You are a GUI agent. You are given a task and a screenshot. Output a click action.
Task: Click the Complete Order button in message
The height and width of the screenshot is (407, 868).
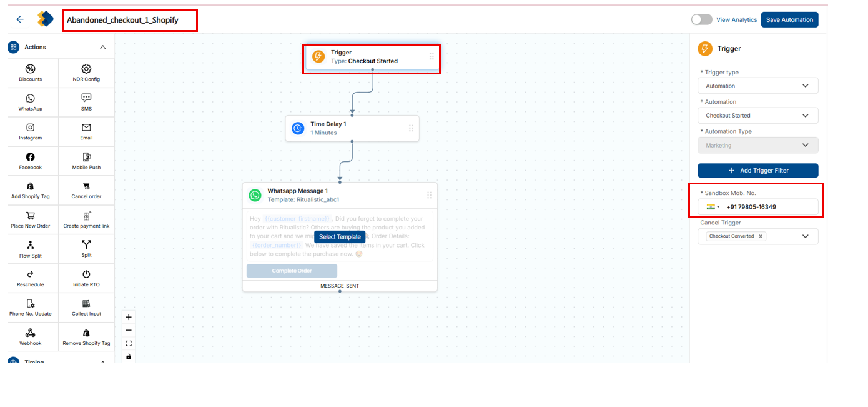coord(292,271)
